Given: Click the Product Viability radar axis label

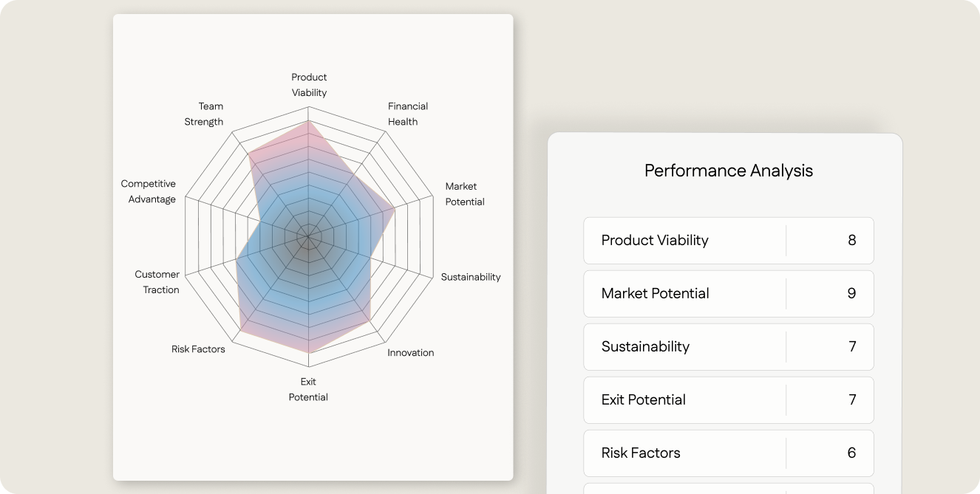Looking at the screenshot, I should (x=309, y=85).
